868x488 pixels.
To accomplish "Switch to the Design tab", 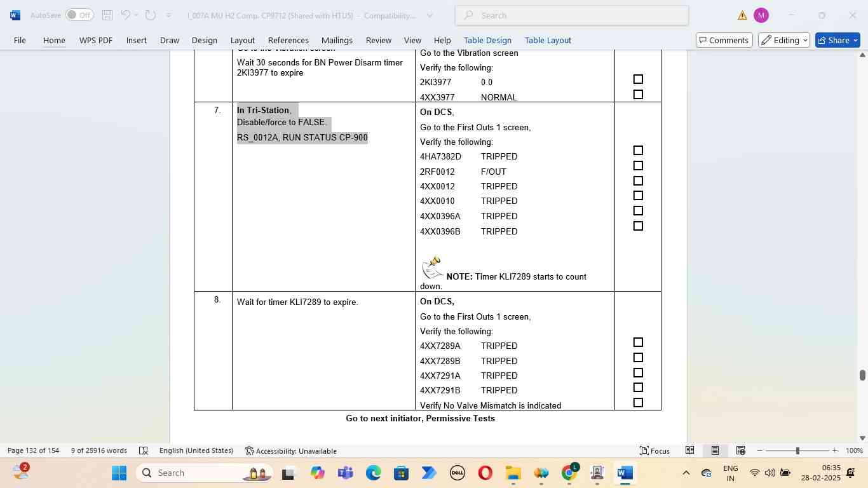I will [x=204, y=40].
